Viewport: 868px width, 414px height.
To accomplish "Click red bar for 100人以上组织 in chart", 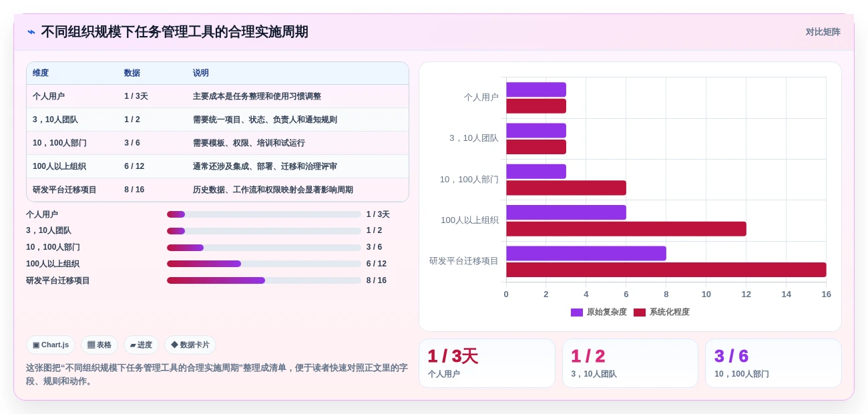I will point(626,229).
